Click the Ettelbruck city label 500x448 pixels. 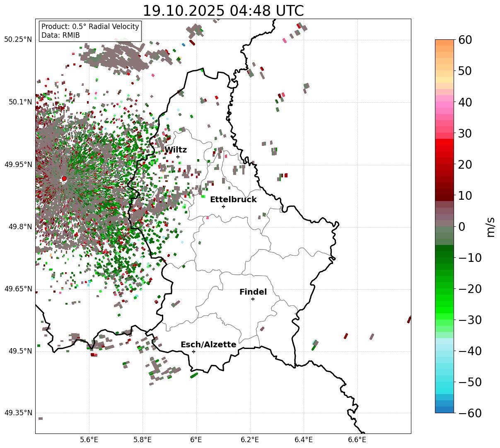click(233, 200)
